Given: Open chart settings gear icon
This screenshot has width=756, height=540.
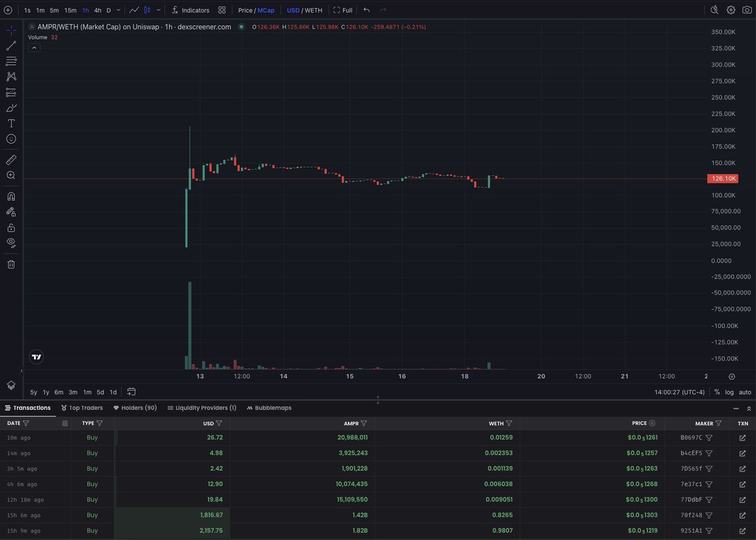Looking at the screenshot, I should point(731,10).
